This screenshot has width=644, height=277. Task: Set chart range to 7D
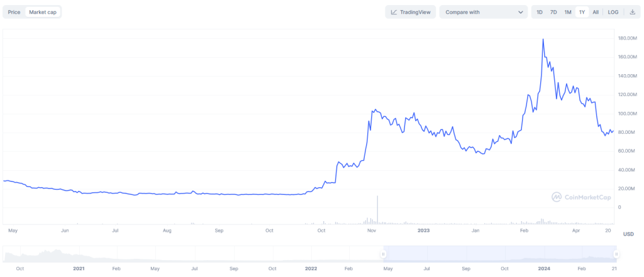pos(553,12)
